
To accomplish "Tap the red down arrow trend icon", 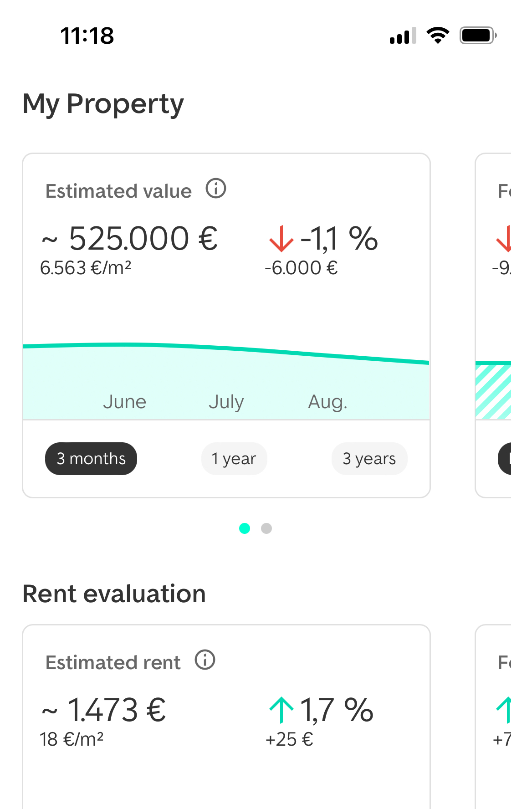I will click(x=281, y=239).
